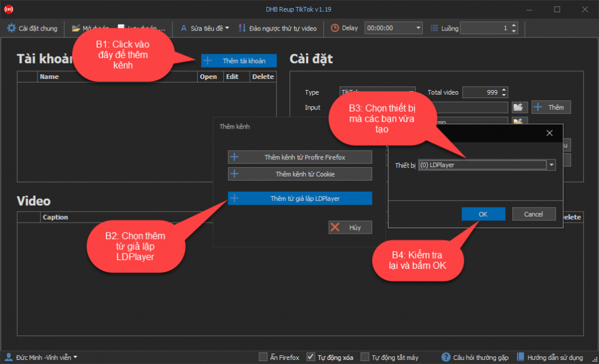Cancel the Thêm kênh dialog with Hủy
The height and width of the screenshot is (364, 599).
[x=350, y=227]
